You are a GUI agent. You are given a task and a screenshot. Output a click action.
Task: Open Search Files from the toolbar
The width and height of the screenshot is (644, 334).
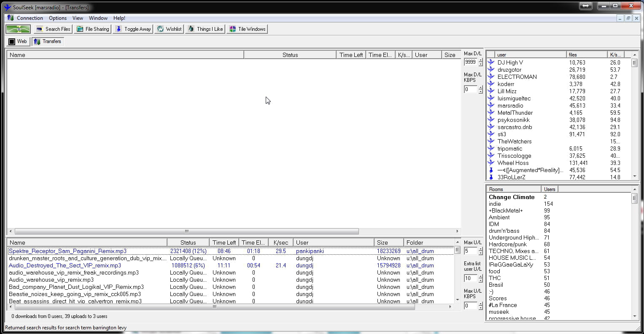click(53, 29)
